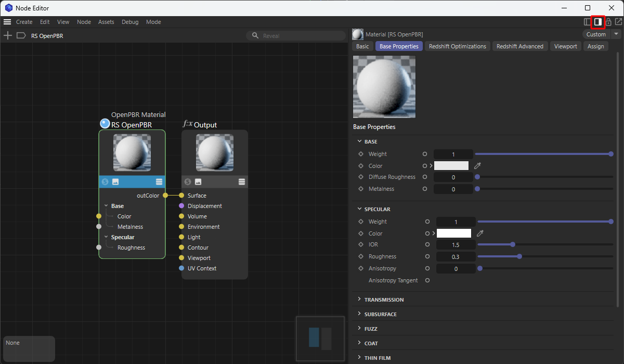Screen dimensions: 624x364
Task: Toggle keyframe diamond for Specular Roughness
Action: point(361,256)
